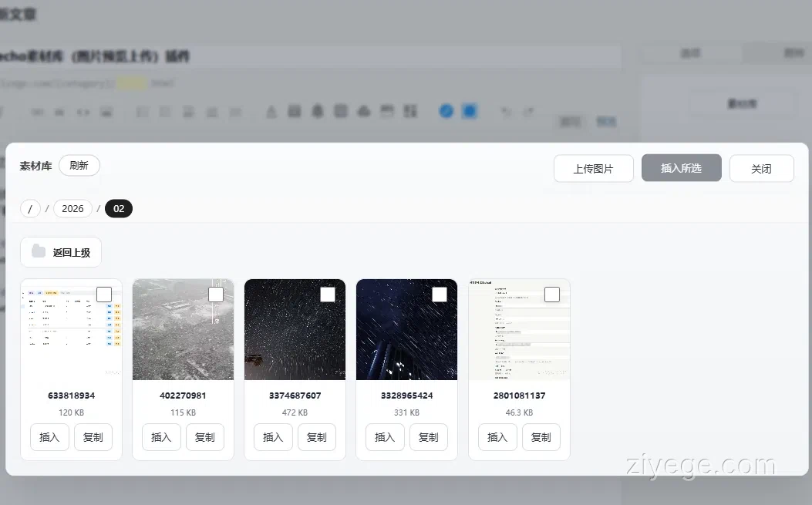Click the 插入所选 insert selected button

click(681, 168)
